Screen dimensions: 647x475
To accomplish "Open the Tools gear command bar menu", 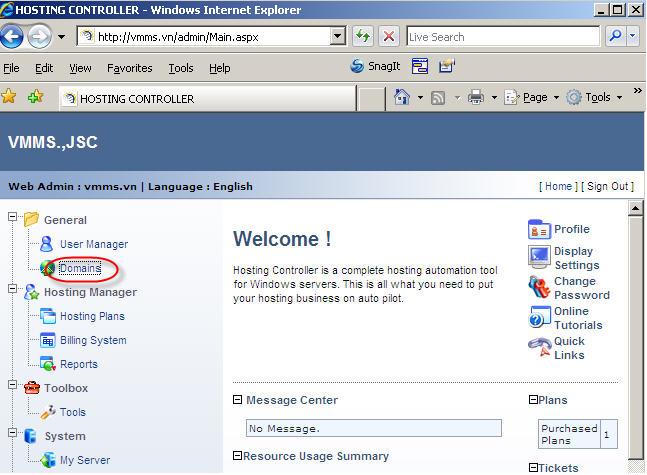I will (594, 97).
